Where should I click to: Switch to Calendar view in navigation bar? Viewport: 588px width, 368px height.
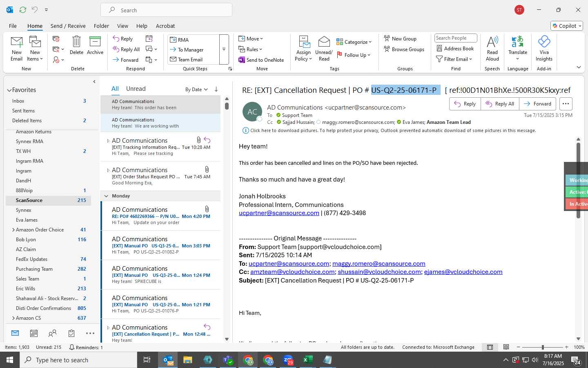(34, 333)
